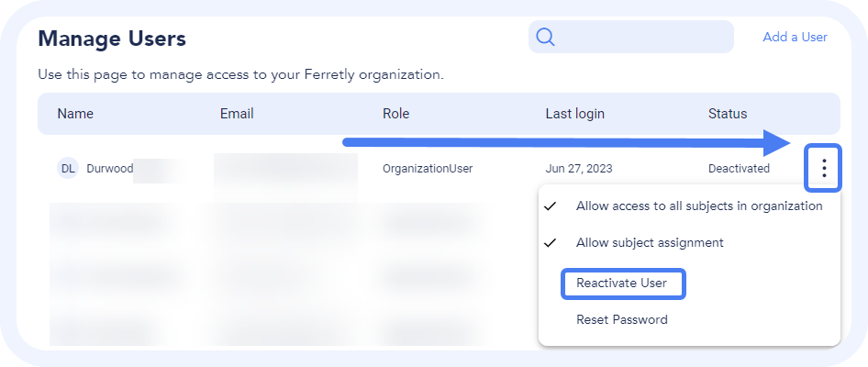This screenshot has height=367, width=868.
Task: Select Reactivate User from the menu
Action: tap(622, 284)
